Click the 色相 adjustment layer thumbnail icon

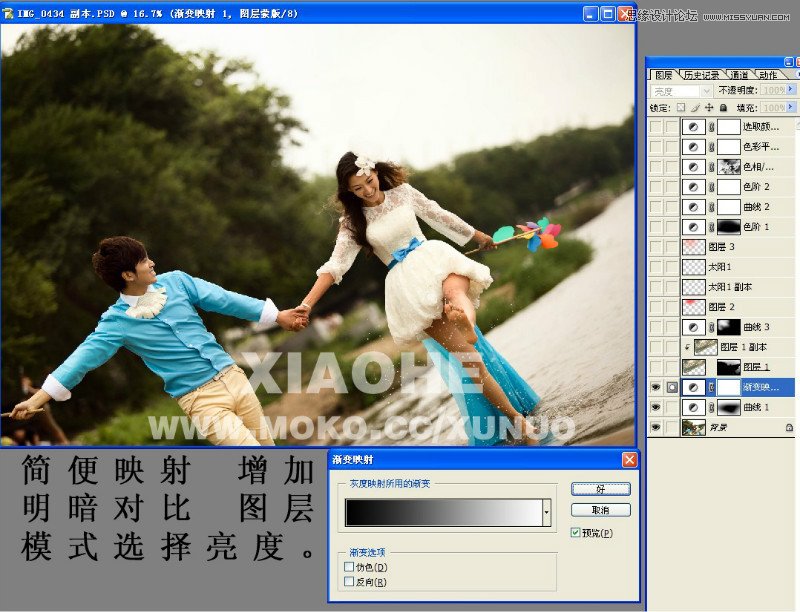click(693, 167)
